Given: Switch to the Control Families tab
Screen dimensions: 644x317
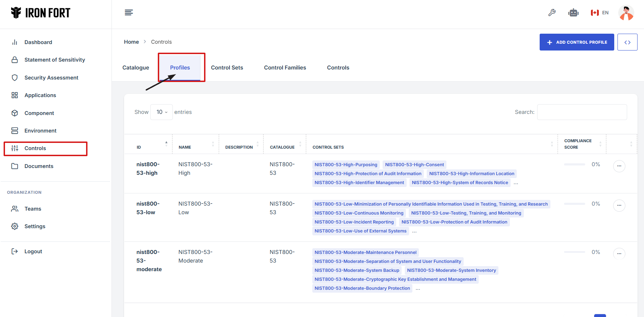Looking at the screenshot, I should [285, 68].
